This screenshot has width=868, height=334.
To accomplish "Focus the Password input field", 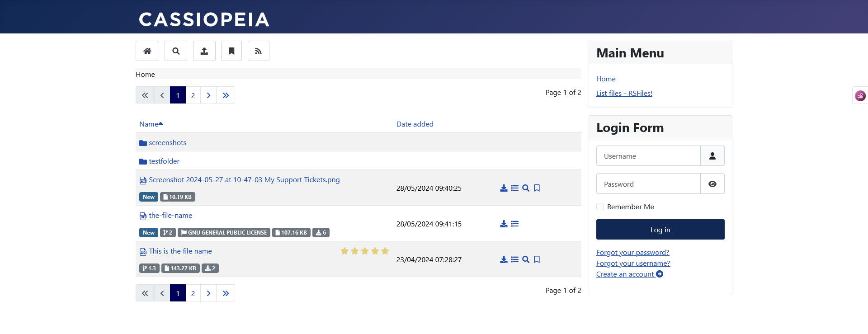I will 648,184.
